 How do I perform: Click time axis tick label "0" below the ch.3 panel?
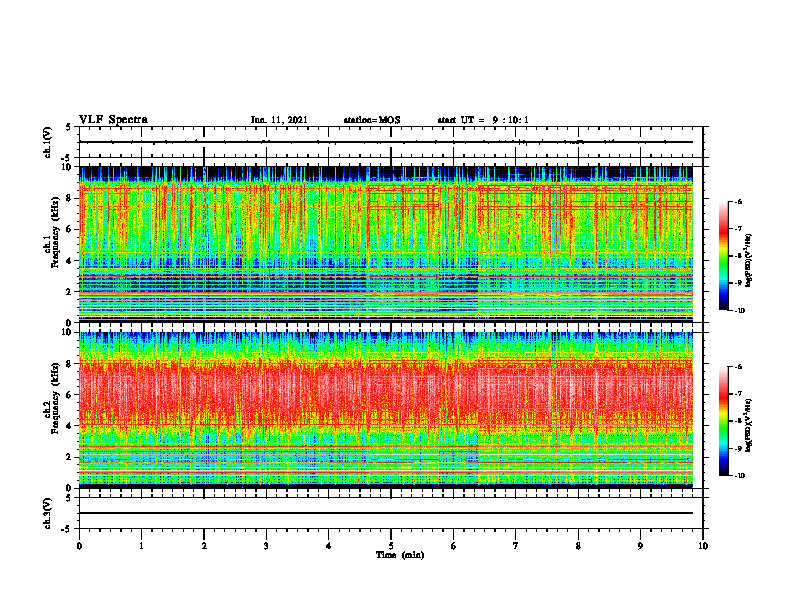79,546
